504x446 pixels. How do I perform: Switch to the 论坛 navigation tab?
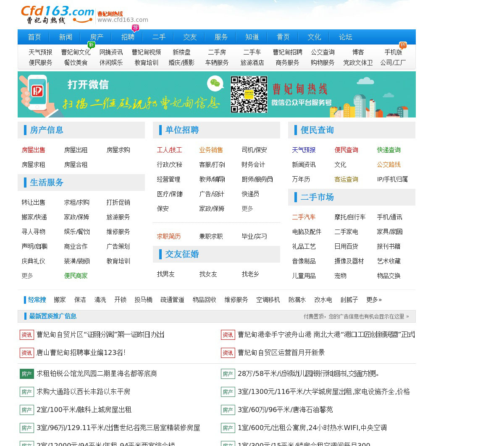click(345, 37)
